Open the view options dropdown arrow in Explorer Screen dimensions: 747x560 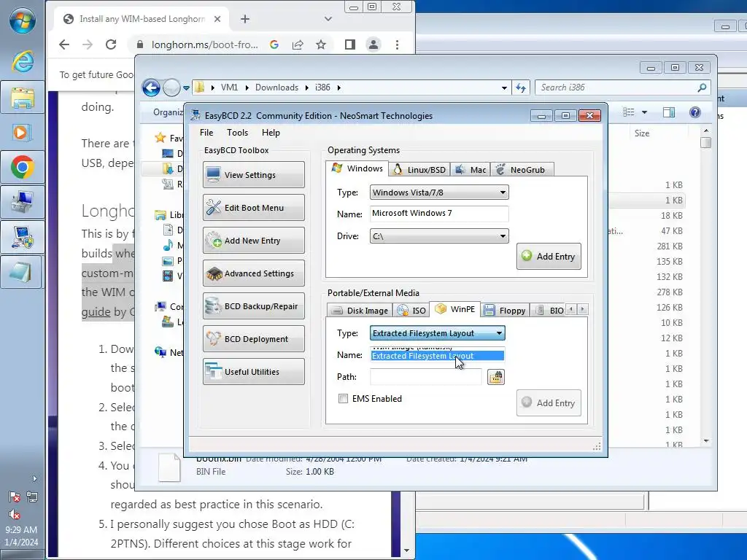[645, 112]
